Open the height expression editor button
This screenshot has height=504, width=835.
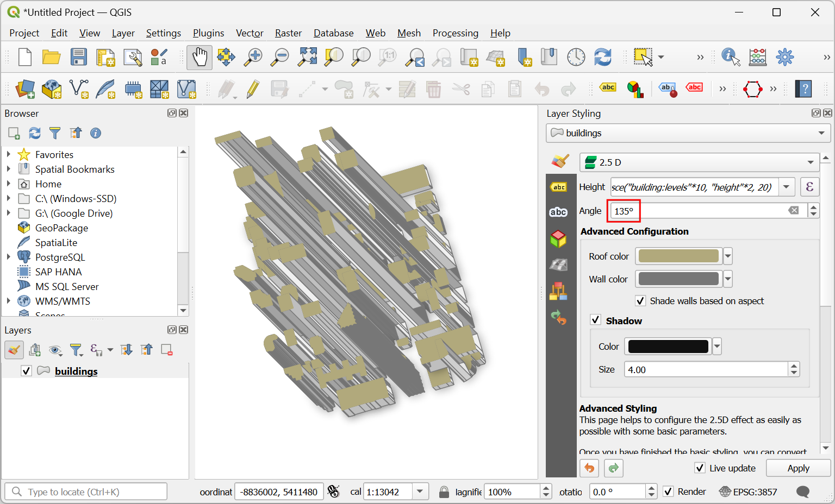[x=809, y=187]
